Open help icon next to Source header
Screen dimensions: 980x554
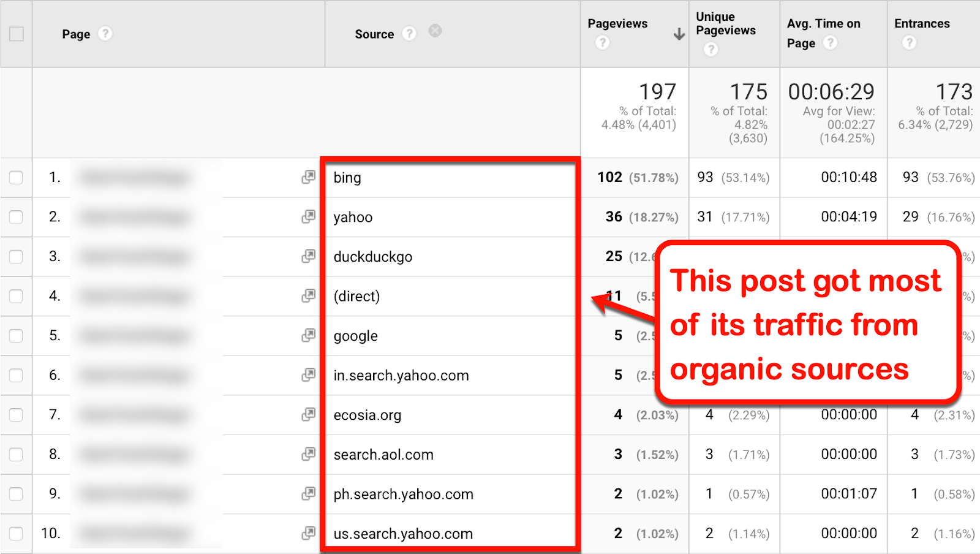[x=409, y=34]
